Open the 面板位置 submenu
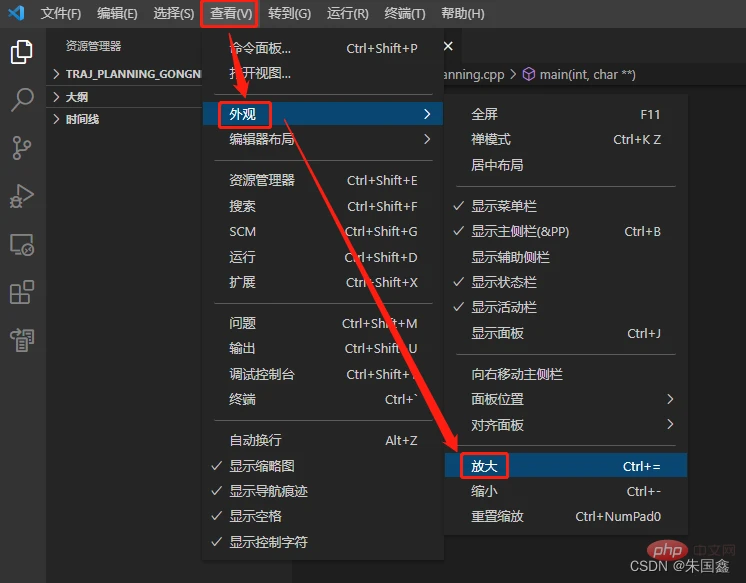 (566, 399)
